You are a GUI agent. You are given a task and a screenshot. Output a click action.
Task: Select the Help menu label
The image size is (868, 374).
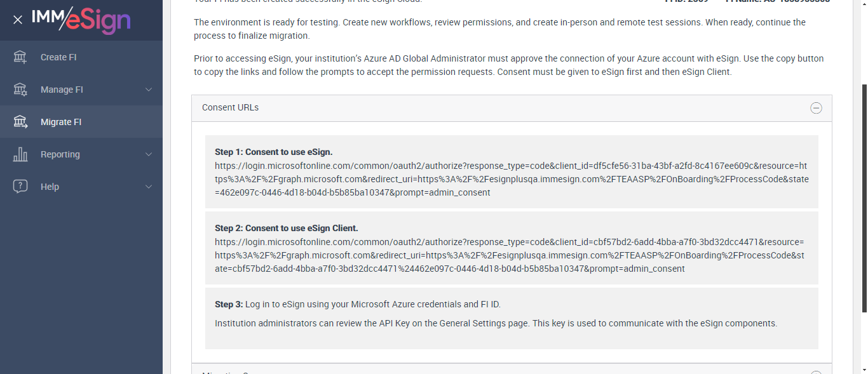click(x=50, y=187)
